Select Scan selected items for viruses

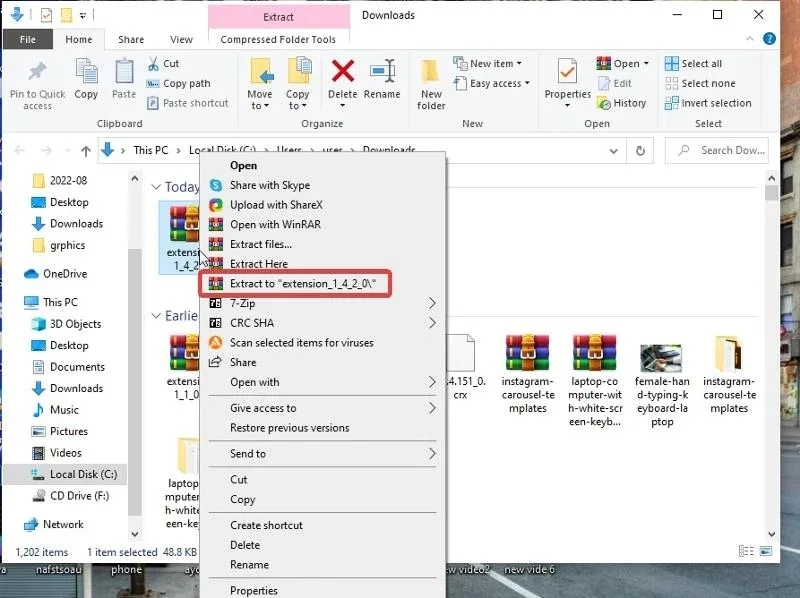click(302, 343)
